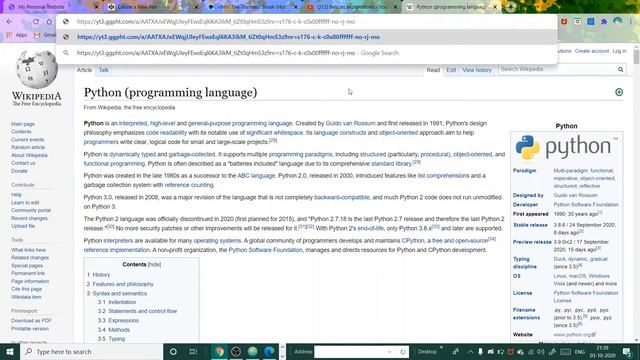Click the Create account link
This screenshot has width=640, height=360.
pyautogui.click(x=591, y=51)
